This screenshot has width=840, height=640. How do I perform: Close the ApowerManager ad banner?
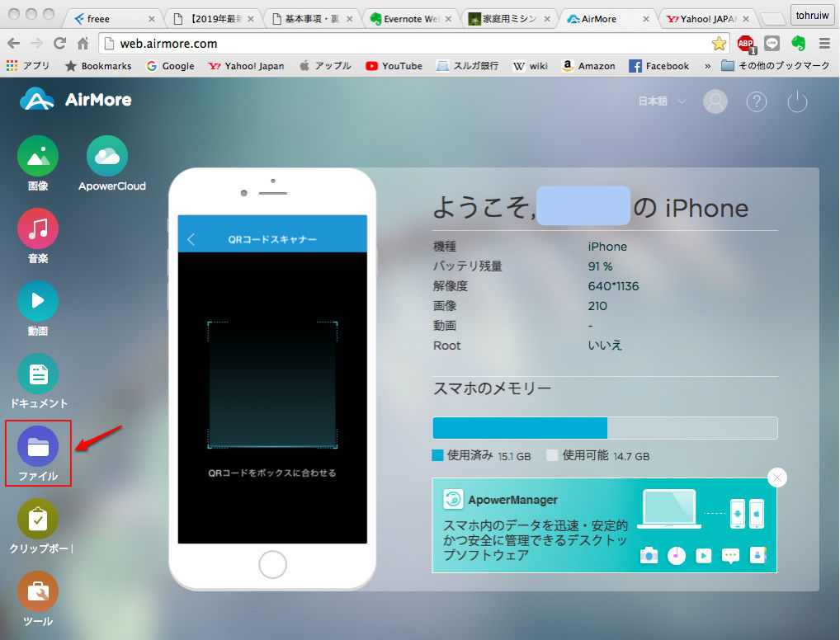tap(776, 478)
